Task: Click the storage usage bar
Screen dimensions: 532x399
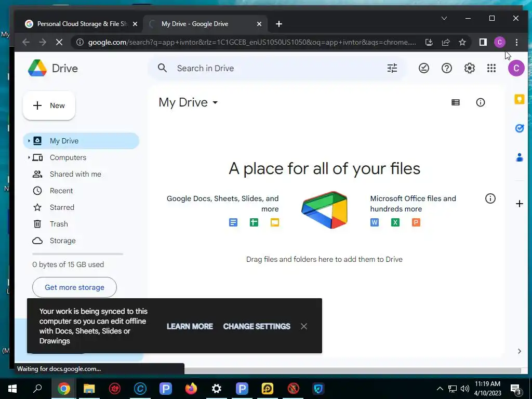Action: coord(77,254)
